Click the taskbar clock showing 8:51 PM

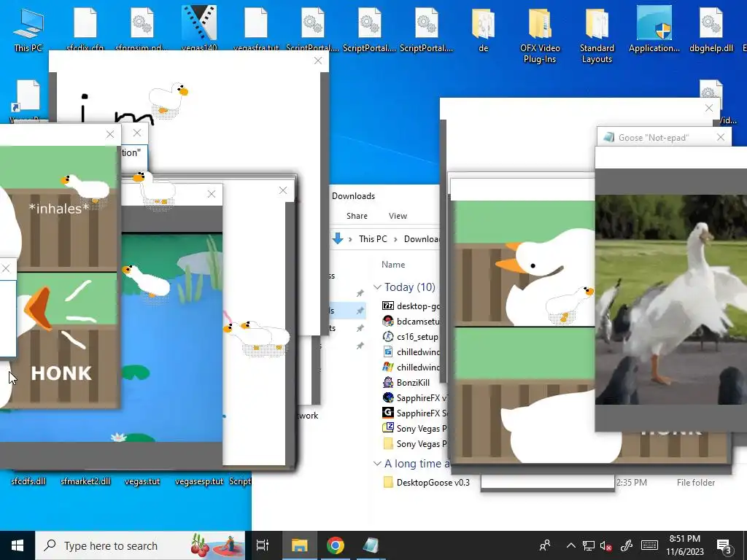pyautogui.click(x=684, y=545)
